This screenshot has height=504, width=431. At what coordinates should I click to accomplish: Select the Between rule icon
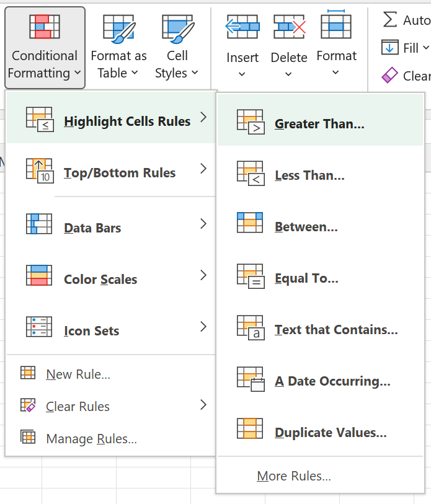pyautogui.click(x=251, y=223)
